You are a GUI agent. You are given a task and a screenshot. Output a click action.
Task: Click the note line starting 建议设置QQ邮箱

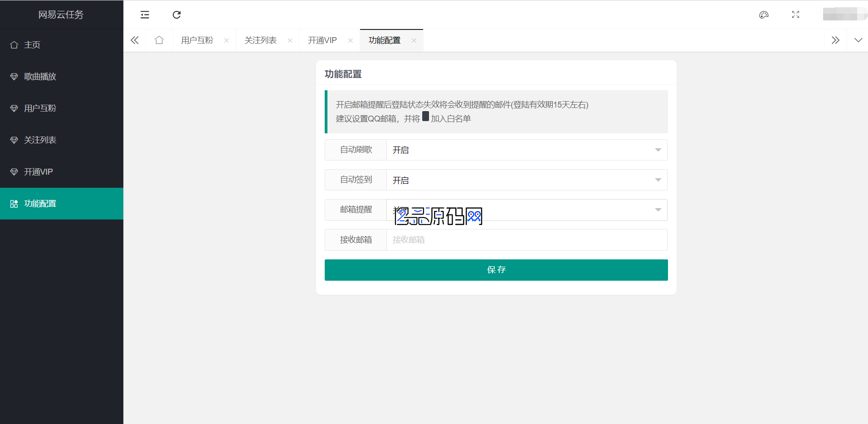[x=404, y=118]
